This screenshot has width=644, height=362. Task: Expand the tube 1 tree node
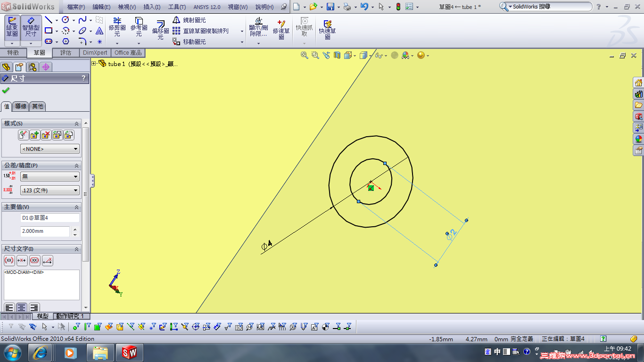pos(94,64)
